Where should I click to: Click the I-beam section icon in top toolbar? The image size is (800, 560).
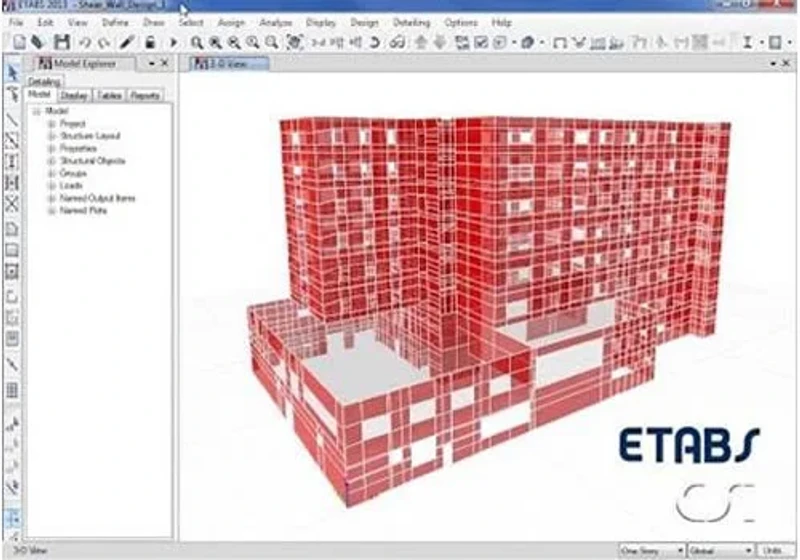(x=747, y=42)
